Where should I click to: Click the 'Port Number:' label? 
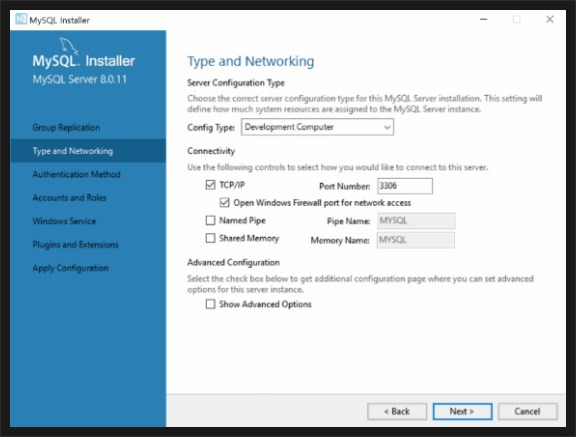coord(345,186)
